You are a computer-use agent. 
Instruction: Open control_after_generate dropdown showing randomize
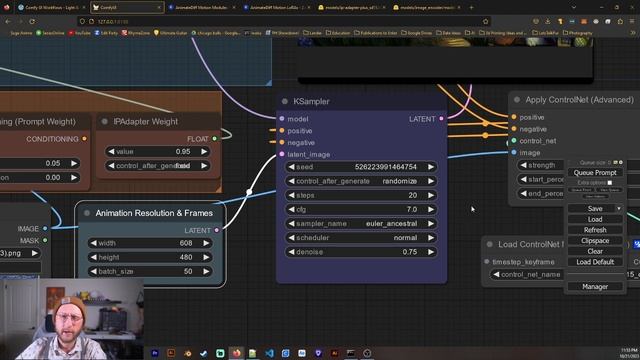[361, 181]
